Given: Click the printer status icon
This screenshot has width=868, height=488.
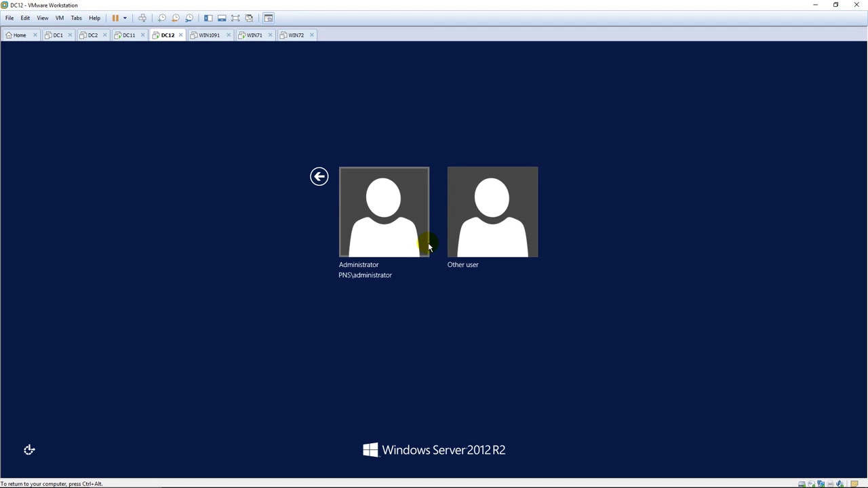Looking at the screenshot, I should click(x=831, y=484).
